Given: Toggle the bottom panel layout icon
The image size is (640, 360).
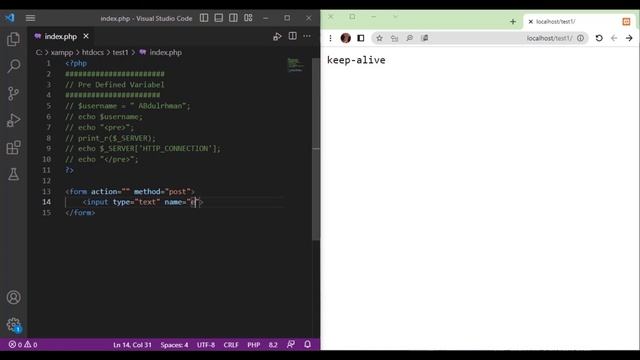Looking at the screenshot, I should point(219,18).
